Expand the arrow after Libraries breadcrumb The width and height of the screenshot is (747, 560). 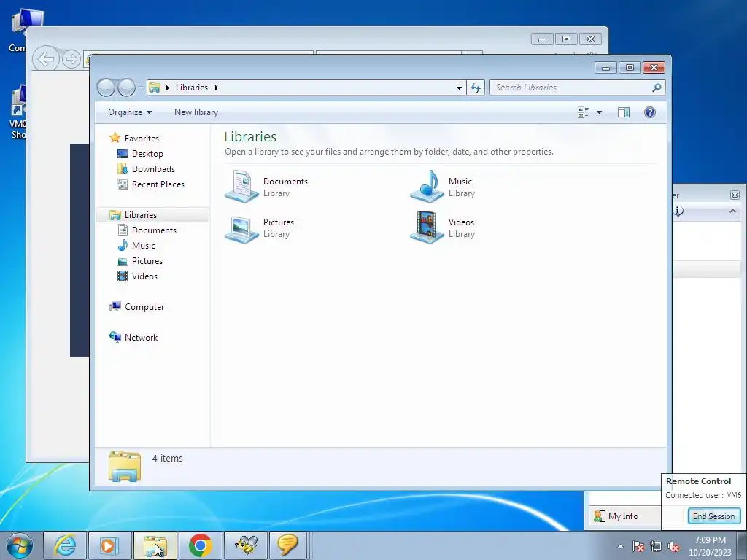[x=216, y=87]
